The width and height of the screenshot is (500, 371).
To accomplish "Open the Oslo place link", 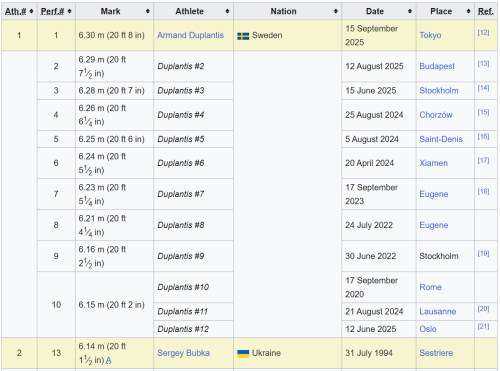I will (428, 329).
